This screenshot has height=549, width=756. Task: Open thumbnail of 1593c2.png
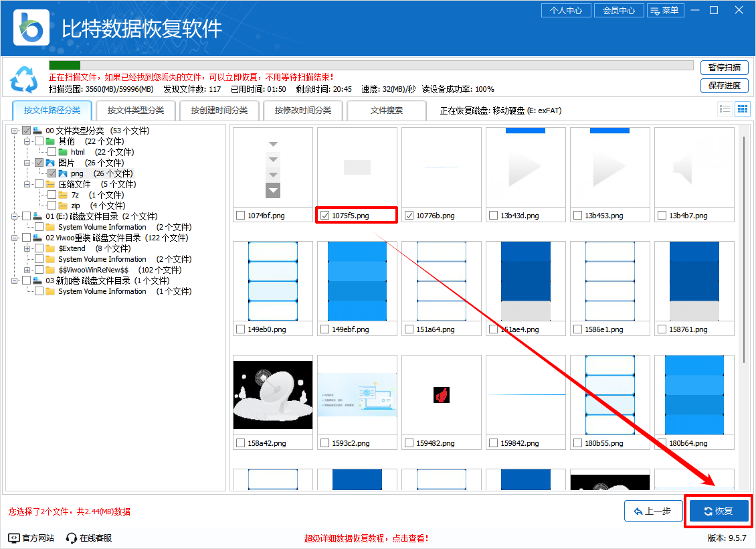point(357,394)
